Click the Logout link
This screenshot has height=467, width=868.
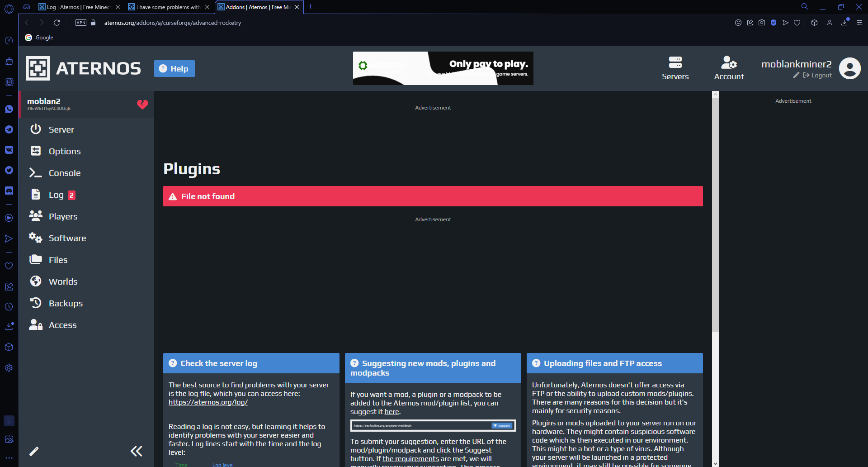click(817, 76)
